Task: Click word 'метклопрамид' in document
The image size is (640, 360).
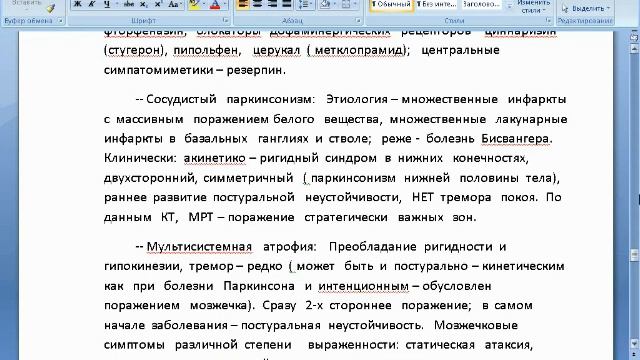Action: (x=358, y=50)
